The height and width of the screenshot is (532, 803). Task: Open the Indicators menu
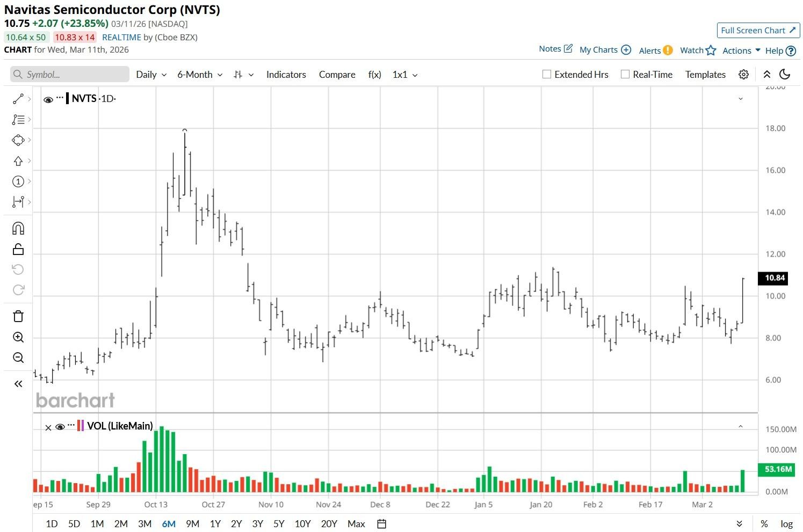[x=286, y=75]
